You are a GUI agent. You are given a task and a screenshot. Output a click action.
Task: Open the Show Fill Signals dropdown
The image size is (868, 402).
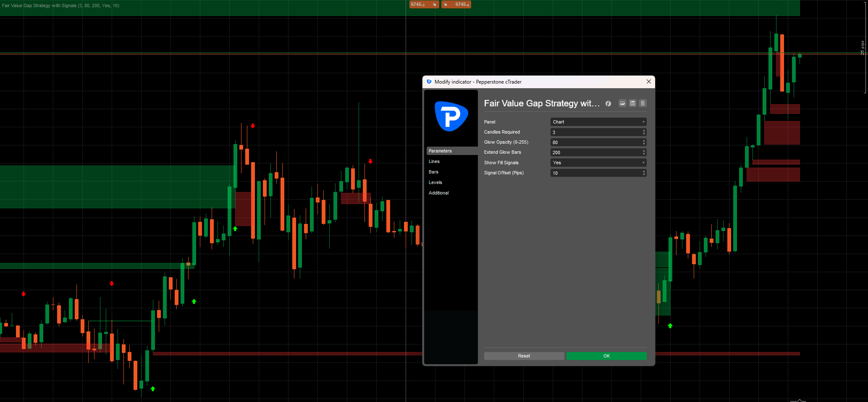[x=598, y=163]
